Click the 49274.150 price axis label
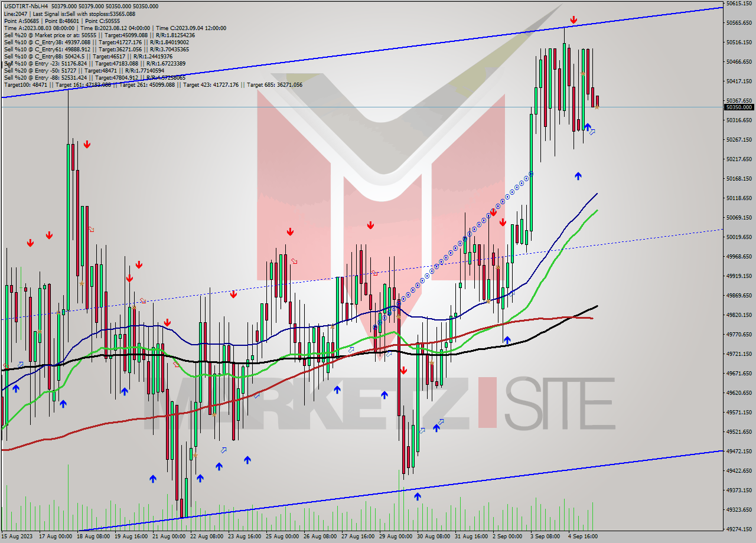 point(739,529)
